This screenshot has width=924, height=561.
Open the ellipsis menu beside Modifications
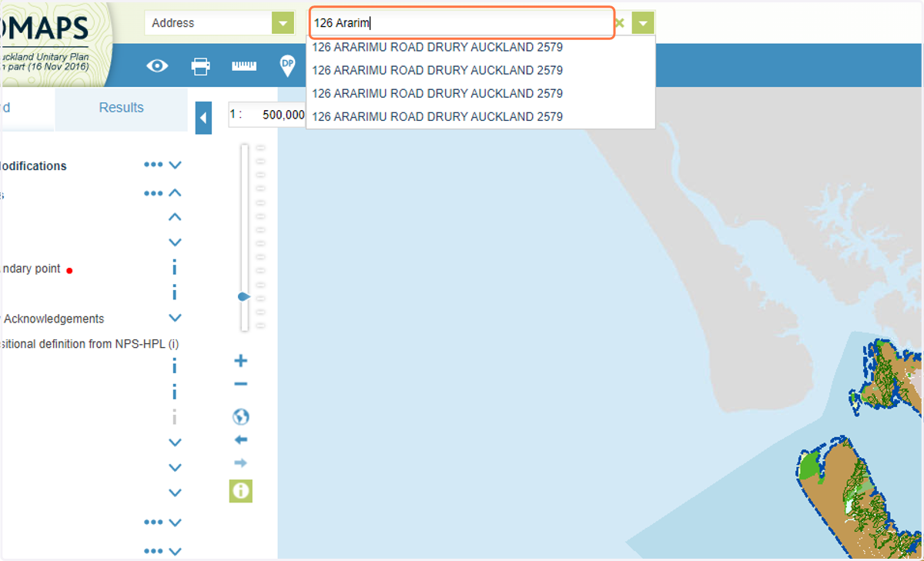(153, 165)
